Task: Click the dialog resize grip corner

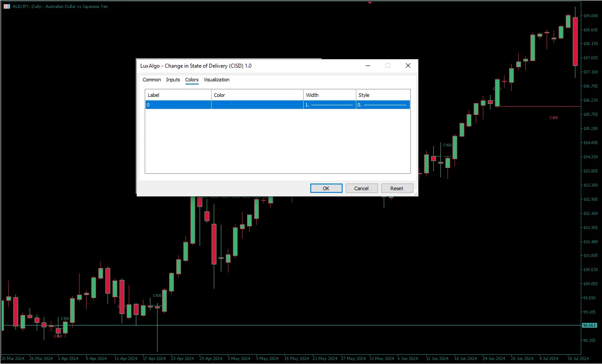Action: (x=416, y=194)
